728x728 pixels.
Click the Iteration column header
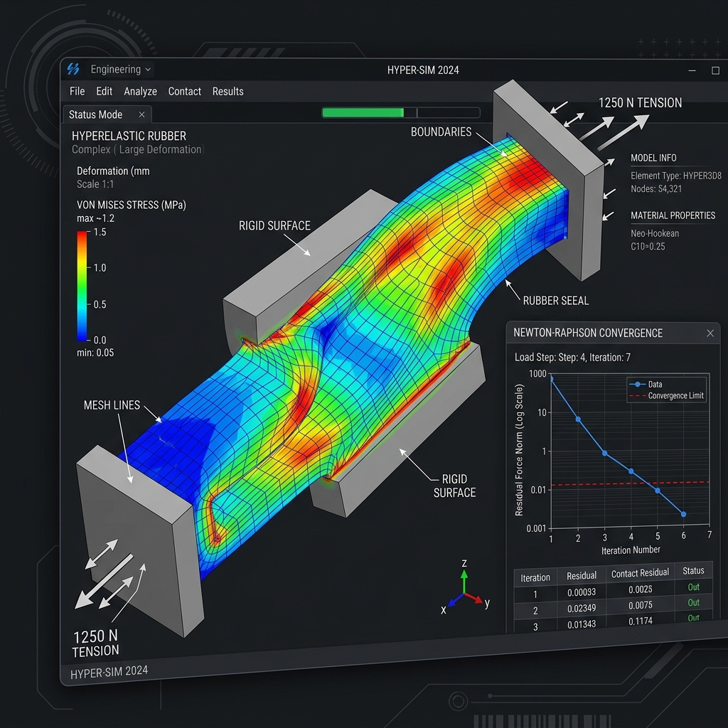click(x=535, y=577)
